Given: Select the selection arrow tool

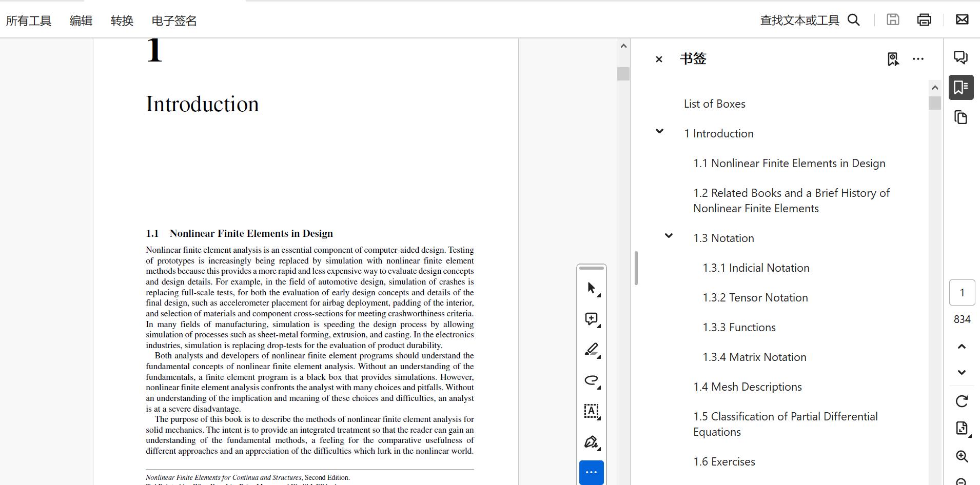Looking at the screenshot, I should pyautogui.click(x=592, y=288).
